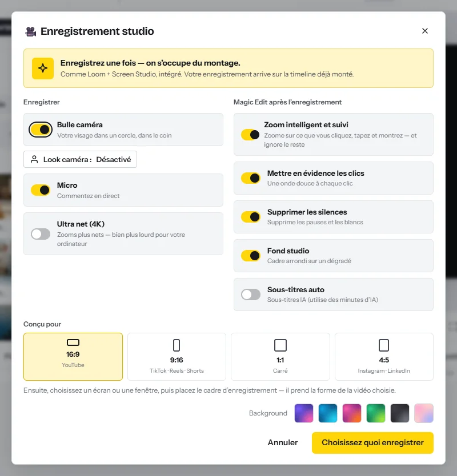Toggle Zoom intelligent et suivi off
457x476 pixels.
tap(250, 135)
